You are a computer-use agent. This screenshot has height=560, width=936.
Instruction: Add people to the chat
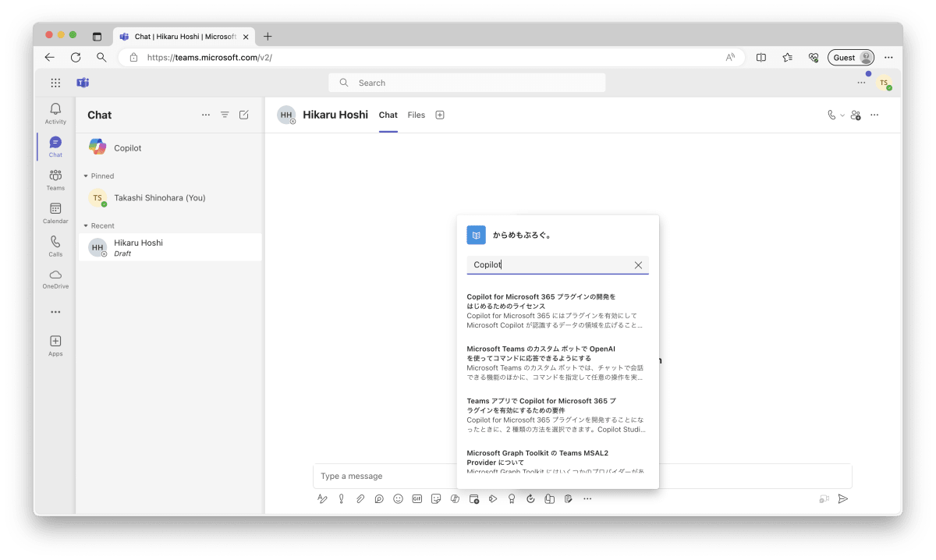[x=856, y=115]
